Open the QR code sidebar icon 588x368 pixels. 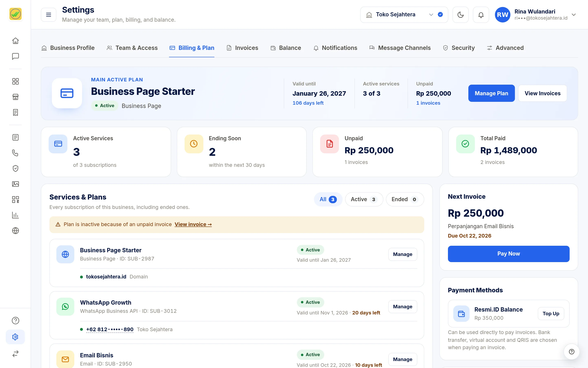point(15,200)
